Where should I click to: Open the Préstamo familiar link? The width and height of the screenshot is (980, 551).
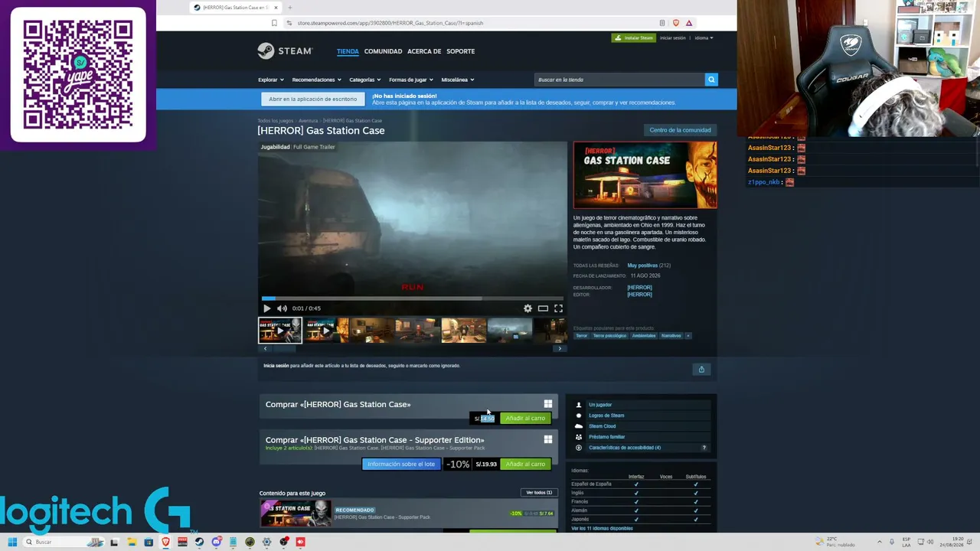click(606, 437)
